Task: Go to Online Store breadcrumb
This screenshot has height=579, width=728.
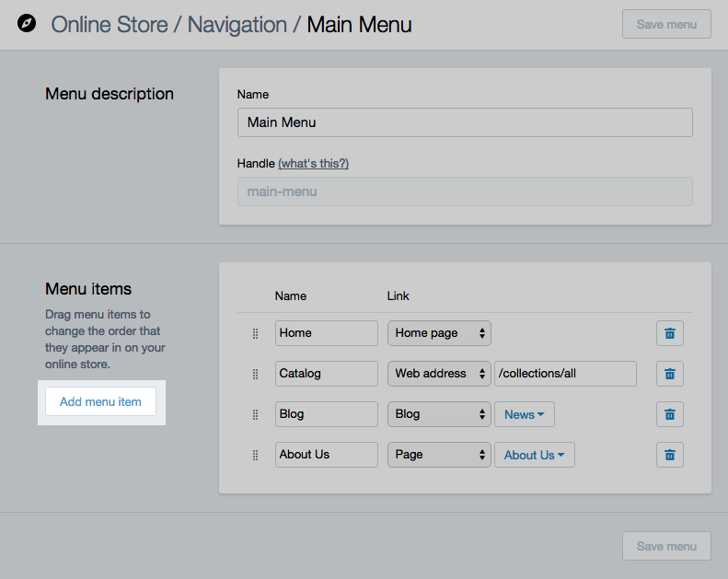Action: (110, 25)
